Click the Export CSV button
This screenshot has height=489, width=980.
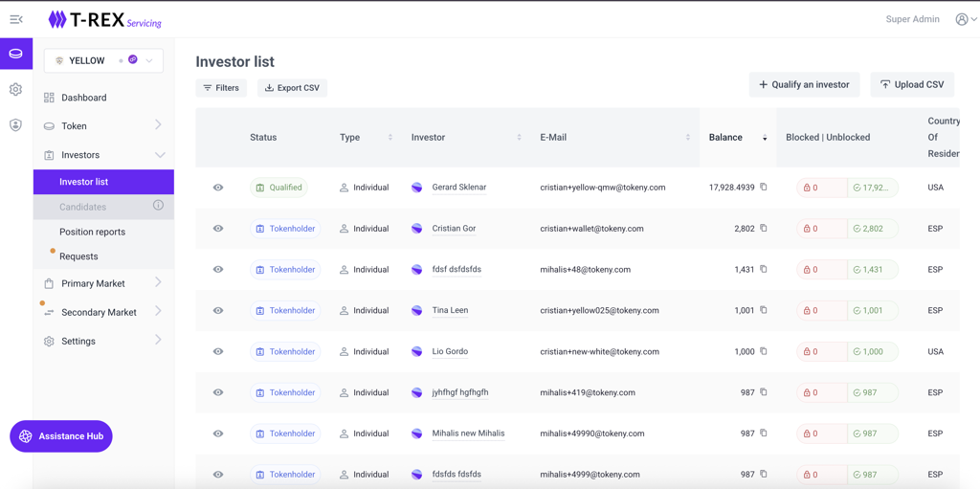pyautogui.click(x=292, y=88)
